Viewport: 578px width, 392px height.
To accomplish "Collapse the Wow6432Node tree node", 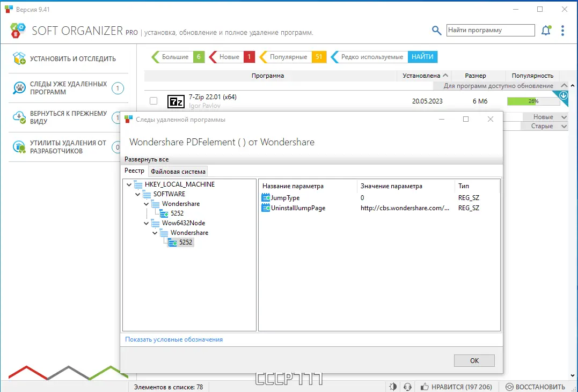I will (x=147, y=223).
